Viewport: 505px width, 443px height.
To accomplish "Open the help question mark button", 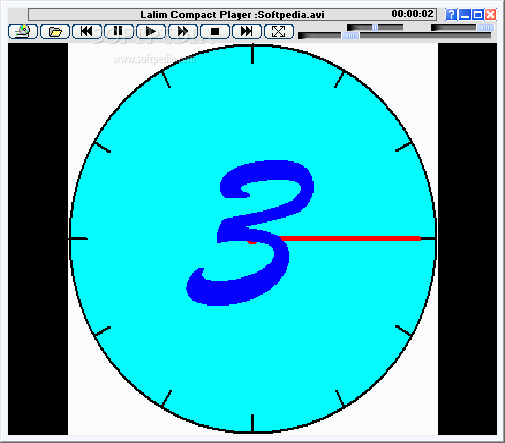I will [x=451, y=15].
